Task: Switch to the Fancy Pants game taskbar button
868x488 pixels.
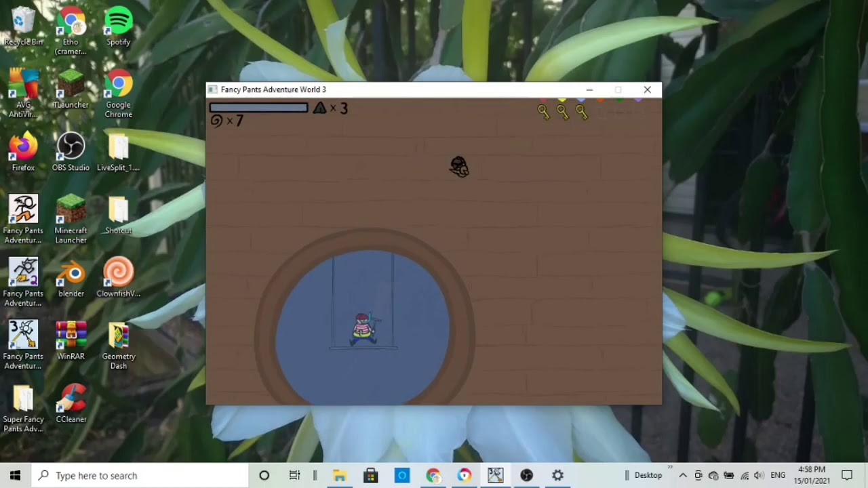Action: (495, 475)
